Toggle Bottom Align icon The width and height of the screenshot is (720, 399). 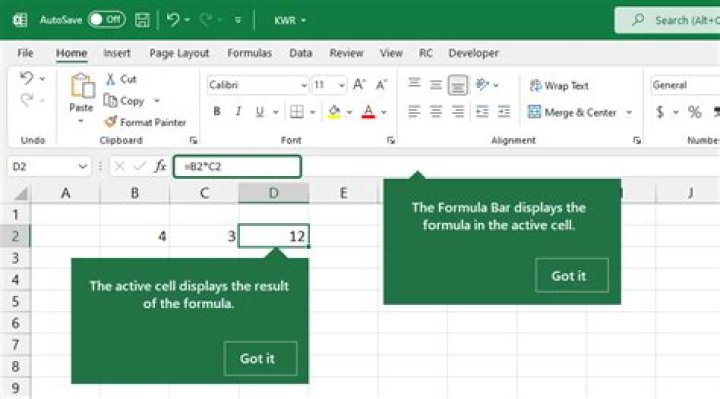457,85
